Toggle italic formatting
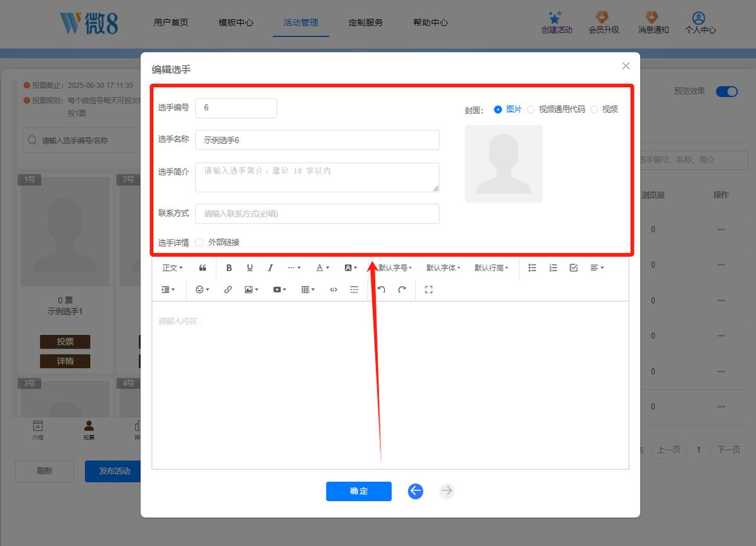Image resolution: width=756 pixels, height=546 pixels. [270, 268]
